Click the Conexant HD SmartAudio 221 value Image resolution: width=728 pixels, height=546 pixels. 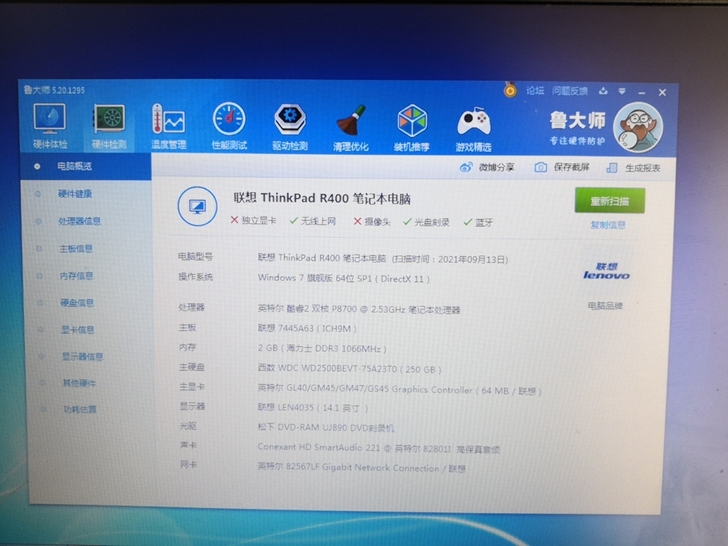coord(378,448)
